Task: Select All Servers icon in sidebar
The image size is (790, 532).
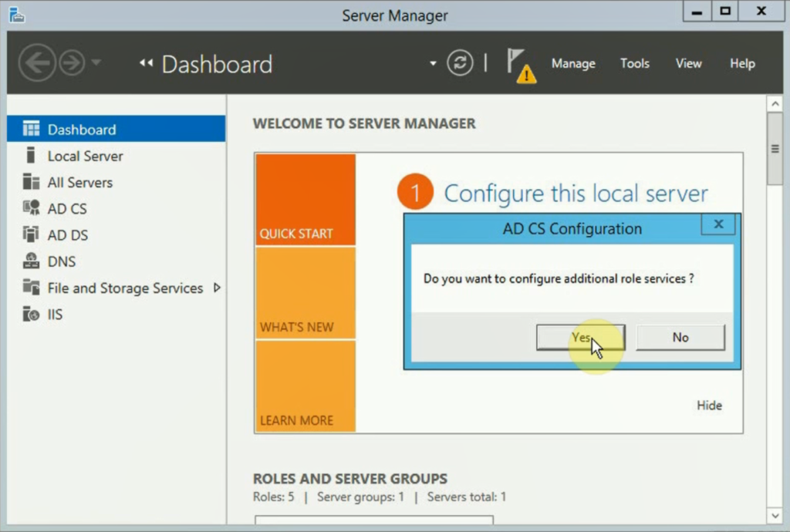Action: (31, 182)
